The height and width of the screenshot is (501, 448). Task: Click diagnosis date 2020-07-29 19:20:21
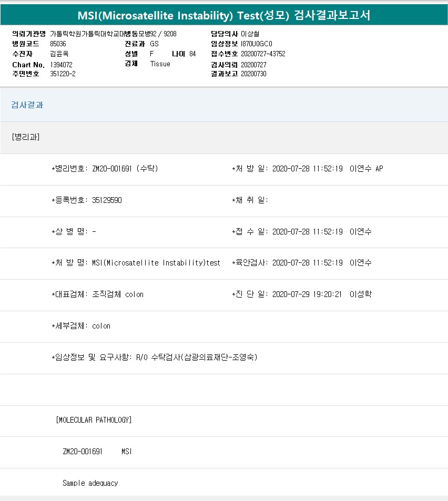tap(307, 294)
